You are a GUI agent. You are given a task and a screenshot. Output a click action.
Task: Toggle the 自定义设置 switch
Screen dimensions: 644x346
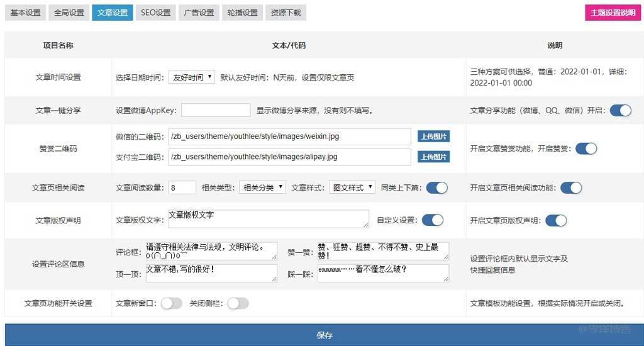(x=433, y=220)
